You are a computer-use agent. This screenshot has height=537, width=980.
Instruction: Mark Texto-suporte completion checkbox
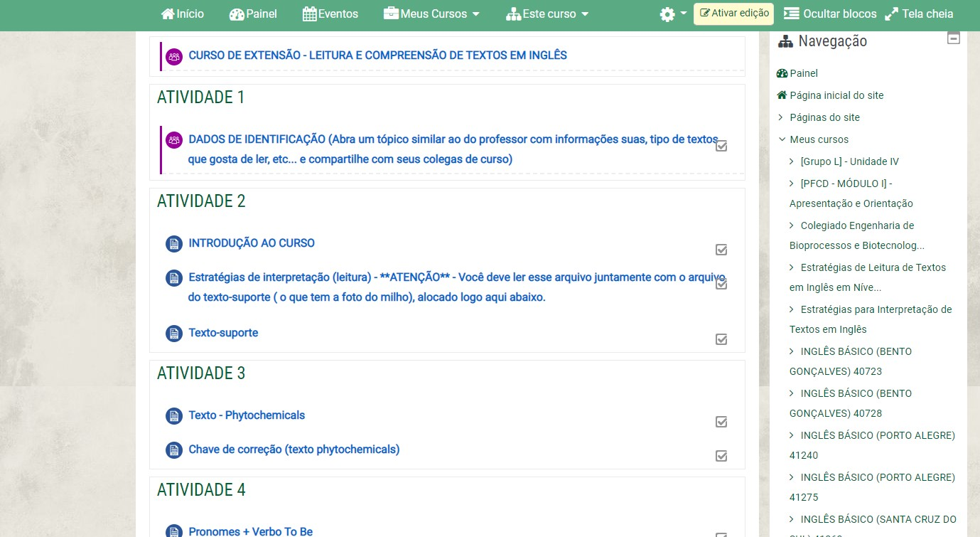click(x=721, y=339)
